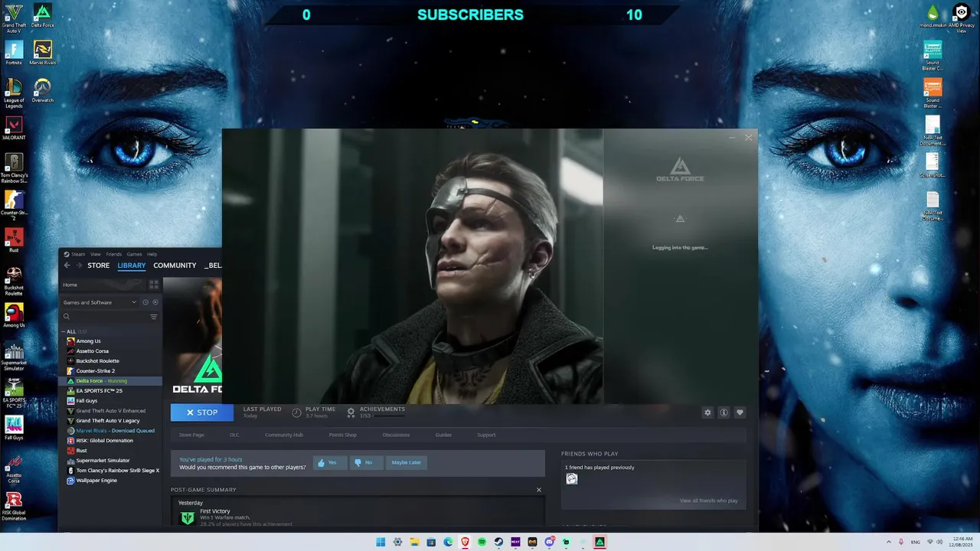Screen dimensions: 980x551
Task: Open Discussions tab
Action: coord(396,435)
